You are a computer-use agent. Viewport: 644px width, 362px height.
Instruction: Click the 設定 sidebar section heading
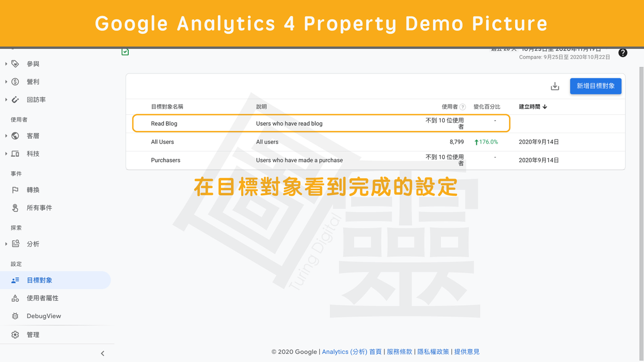pyautogui.click(x=16, y=264)
